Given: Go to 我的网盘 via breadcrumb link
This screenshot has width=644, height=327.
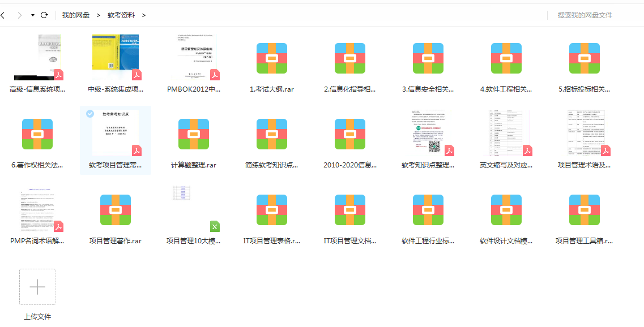Looking at the screenshot, I should [x=76, y=15].
